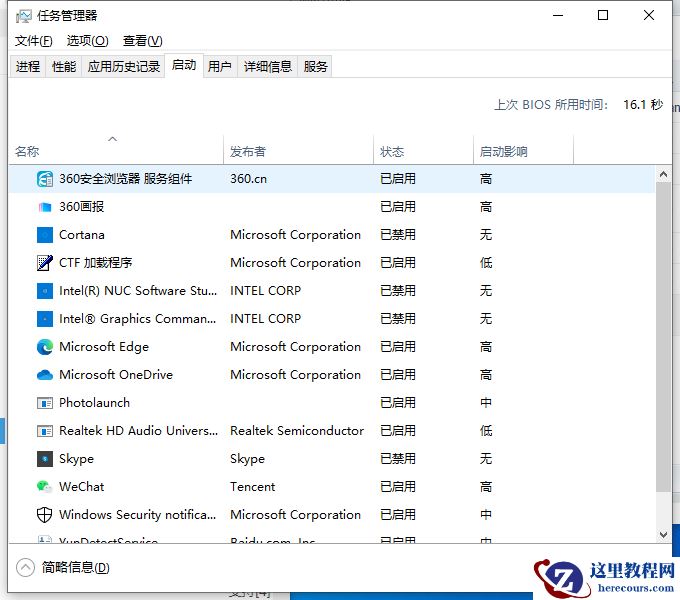
Task: Switch to the 性能 tab
Action: pos(64,67)
